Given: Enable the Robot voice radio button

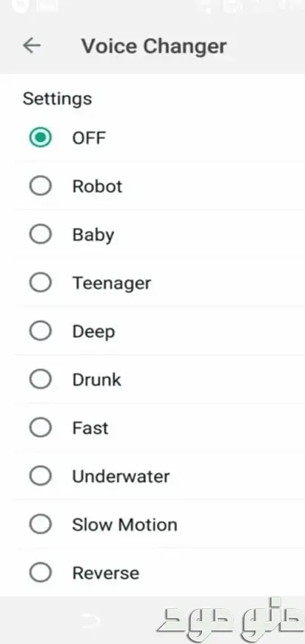Looking at the screenshot, I should 40,186.
